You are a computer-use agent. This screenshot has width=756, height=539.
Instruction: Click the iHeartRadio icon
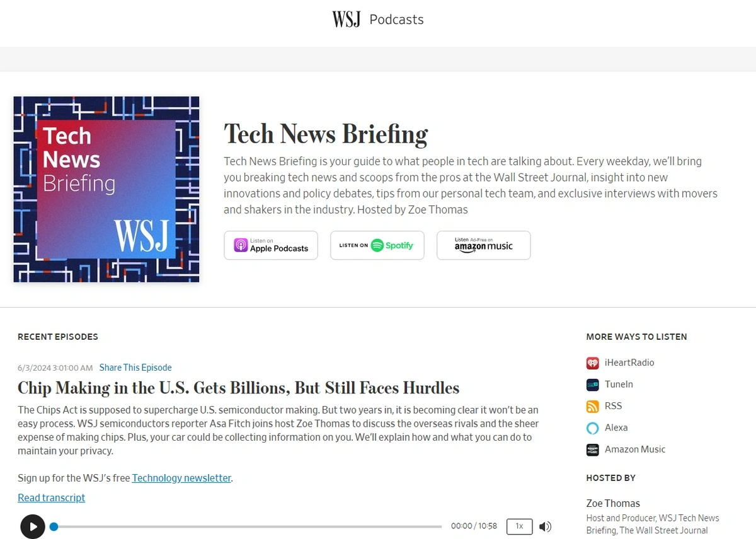coord(592,363)
